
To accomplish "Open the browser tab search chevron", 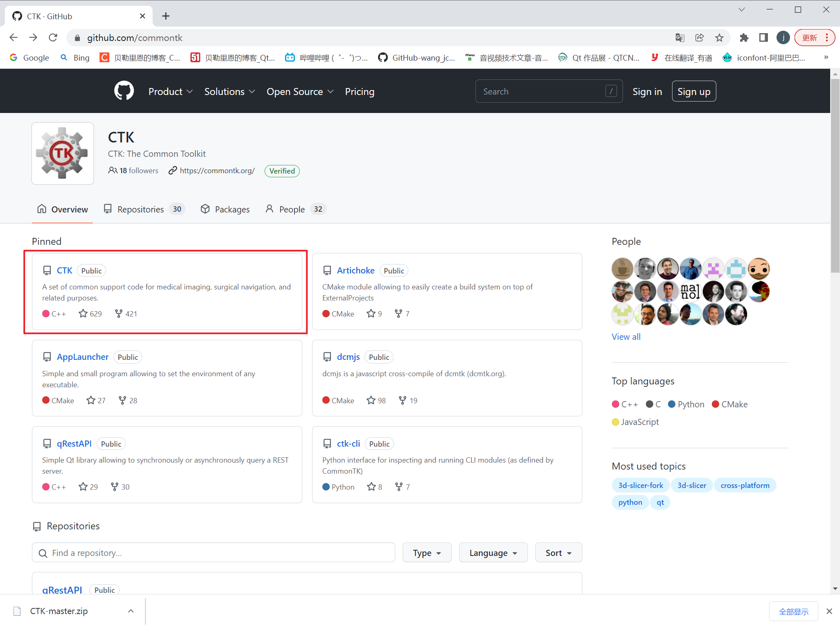I will (741, 9).
